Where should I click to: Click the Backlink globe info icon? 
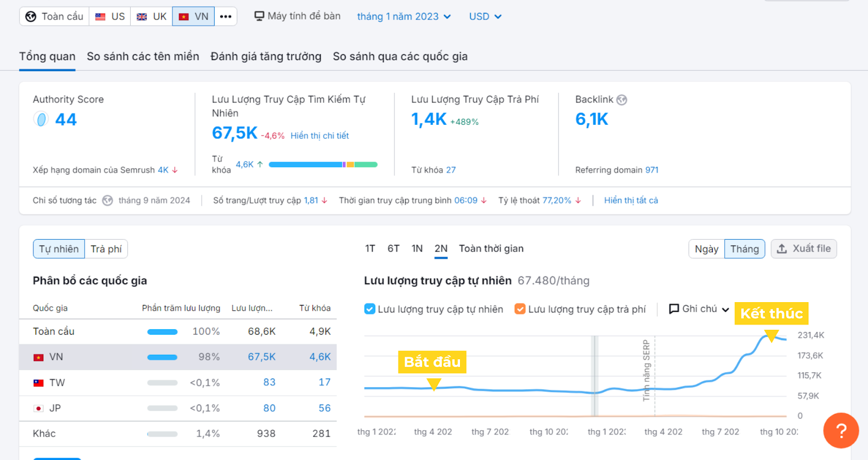tap(622, 100)
